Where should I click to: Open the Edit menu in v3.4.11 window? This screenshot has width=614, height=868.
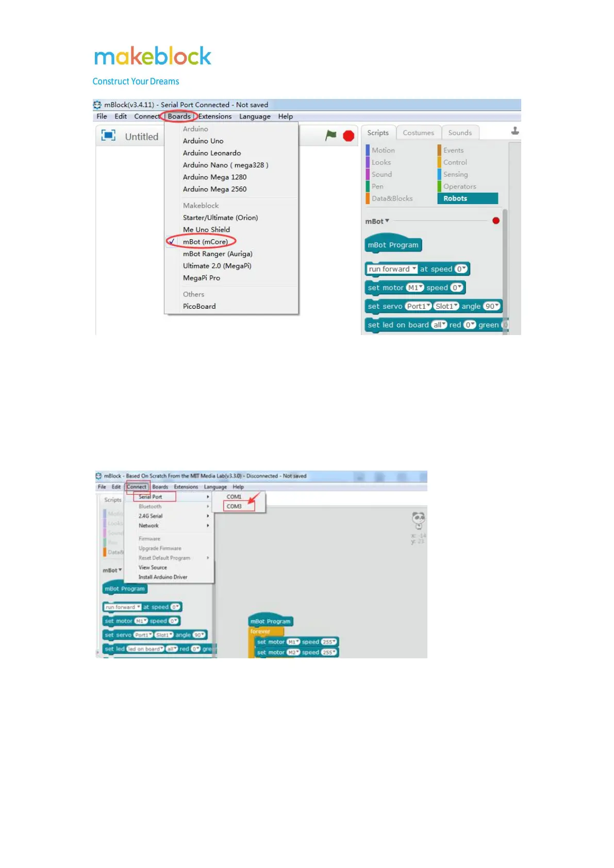pyautogui.click(x=121, y=116)
